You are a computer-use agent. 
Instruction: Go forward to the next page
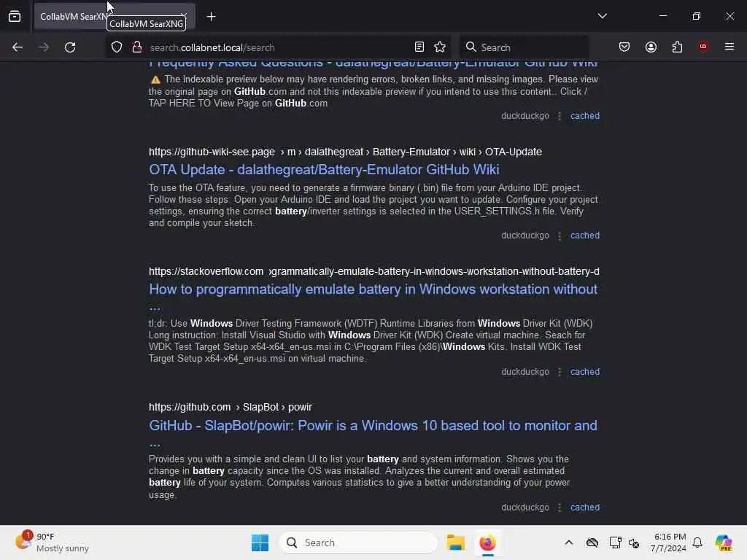tap(43, 47)
